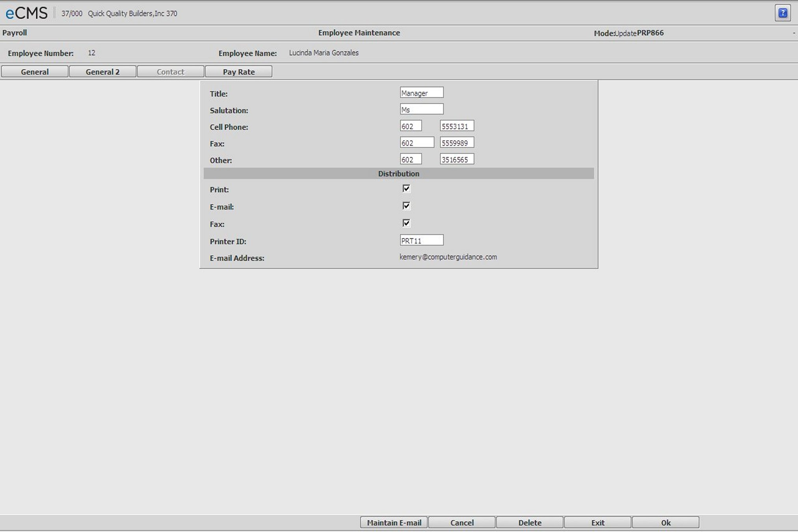Viewport: 798px width, 532px height.
Task: Click the Mode:Update label
Action: [x=615, y=33]
